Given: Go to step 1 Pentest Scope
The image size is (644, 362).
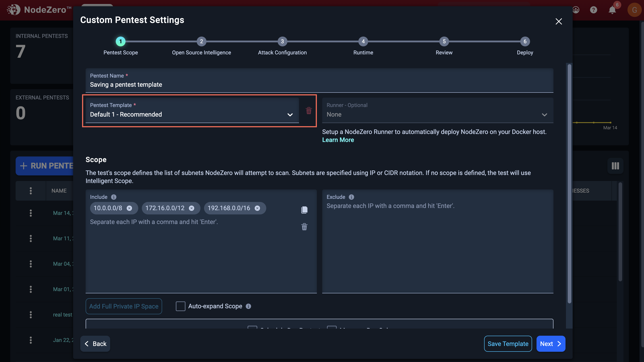Looking at the screenshot, I should click(x=120, y=41).
